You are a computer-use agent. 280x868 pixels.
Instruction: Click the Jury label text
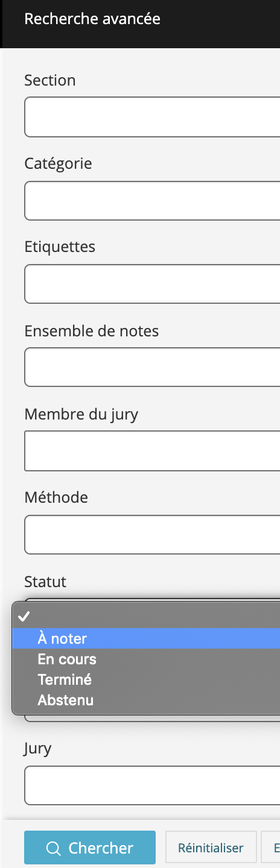[x=38, y=749]
